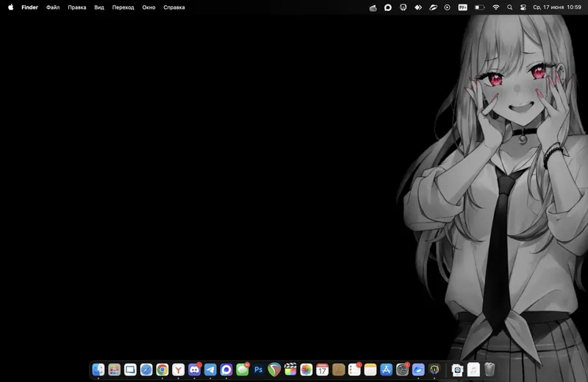This screenshot has width=588, height=382.
Task: Open the Файл menu
Action: click(53, 7)
